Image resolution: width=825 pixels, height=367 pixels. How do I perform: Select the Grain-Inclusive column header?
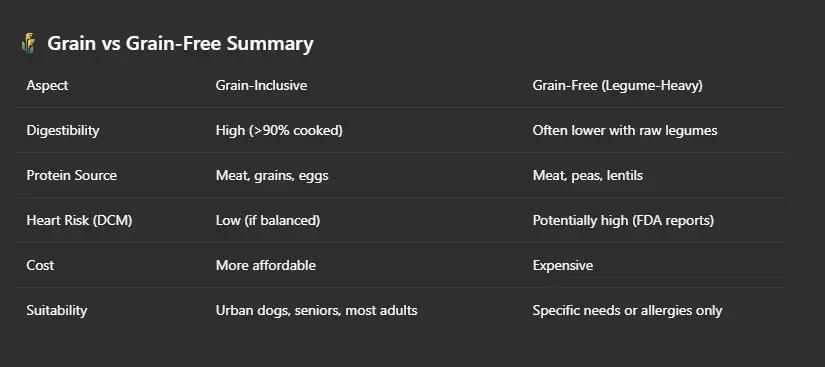[261, 85]
